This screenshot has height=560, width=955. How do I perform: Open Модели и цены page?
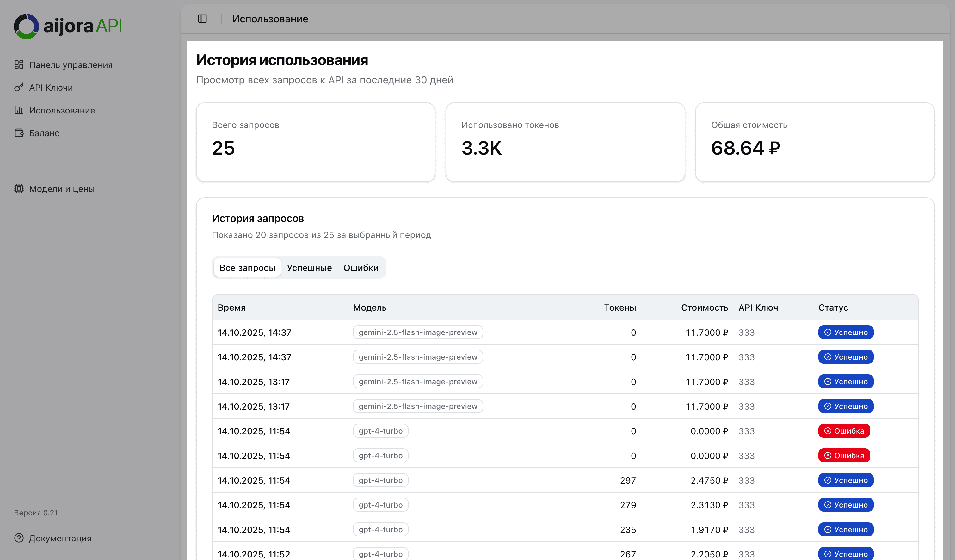[62, 189]
